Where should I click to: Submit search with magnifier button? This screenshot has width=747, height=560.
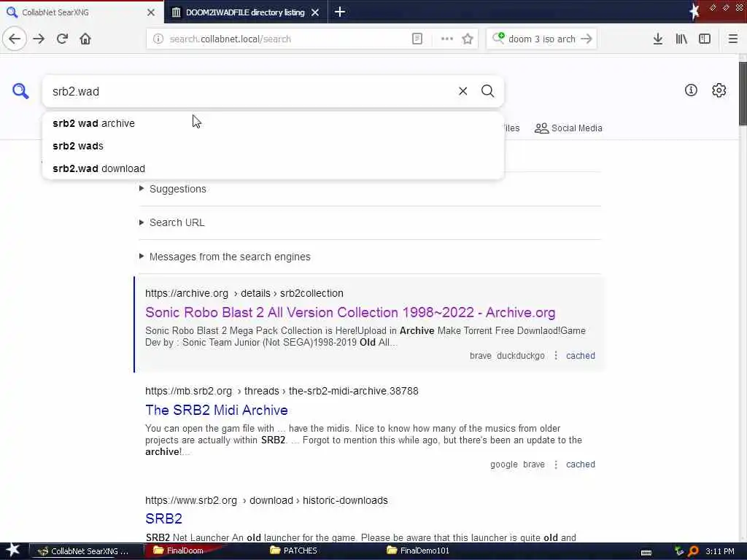(488, 91)
